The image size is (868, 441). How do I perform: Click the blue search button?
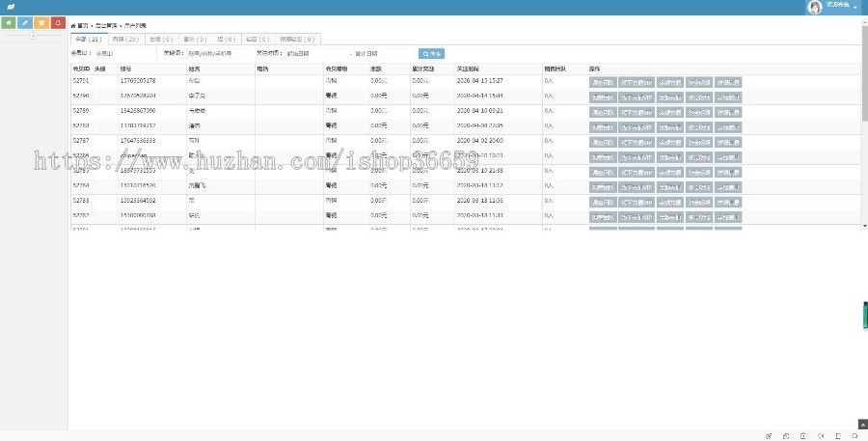point(432,54)
